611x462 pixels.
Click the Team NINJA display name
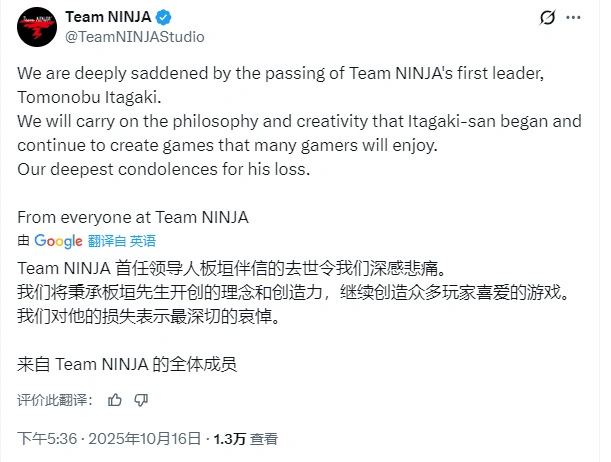pyautogui.click(x=107, y=18)
